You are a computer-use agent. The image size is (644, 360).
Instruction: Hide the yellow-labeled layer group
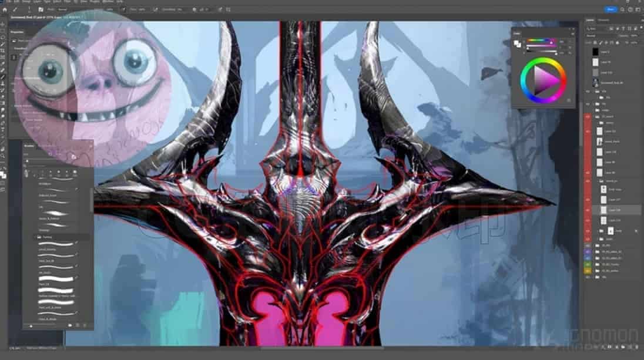click(588, 271)
